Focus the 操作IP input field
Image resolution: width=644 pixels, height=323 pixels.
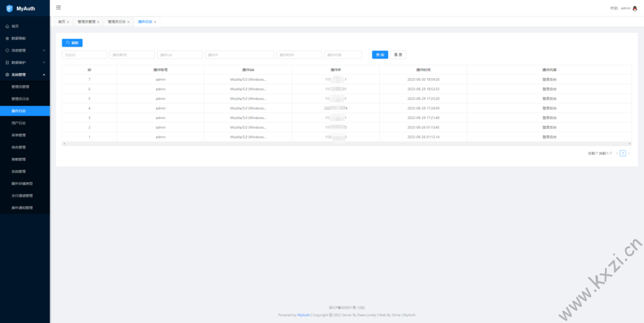tap(240, 55)
